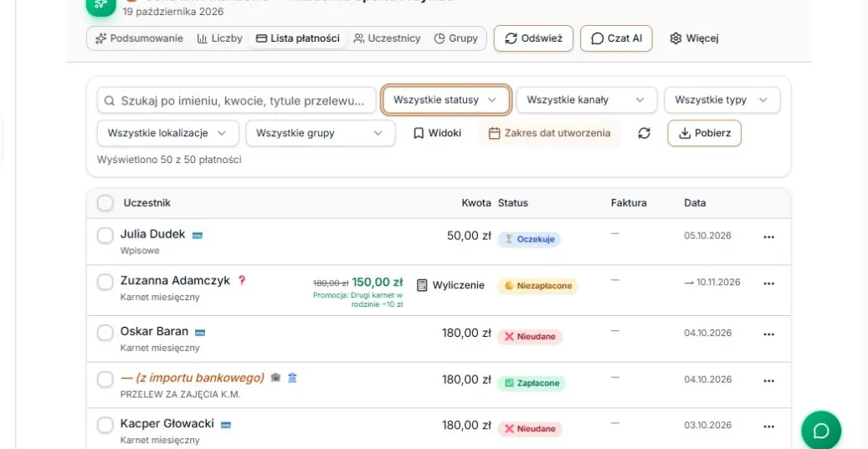Open three-dot menu for Oskar Baran
The image size is (868, 449).
[x=769, y=334]
